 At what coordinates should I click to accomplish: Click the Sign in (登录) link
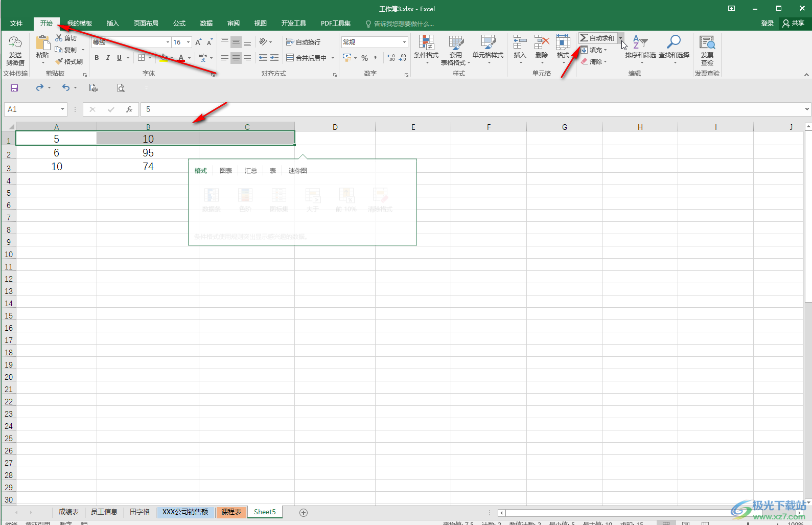pos(768,23)
